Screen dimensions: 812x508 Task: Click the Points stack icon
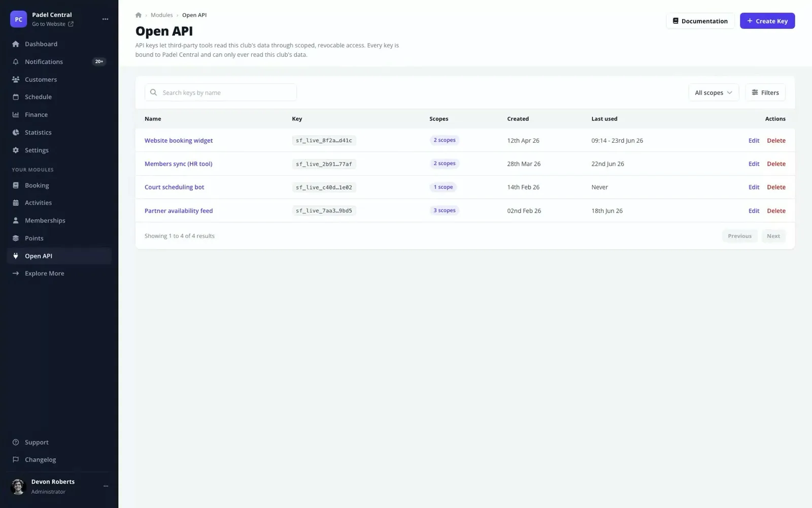coord(16,238)
